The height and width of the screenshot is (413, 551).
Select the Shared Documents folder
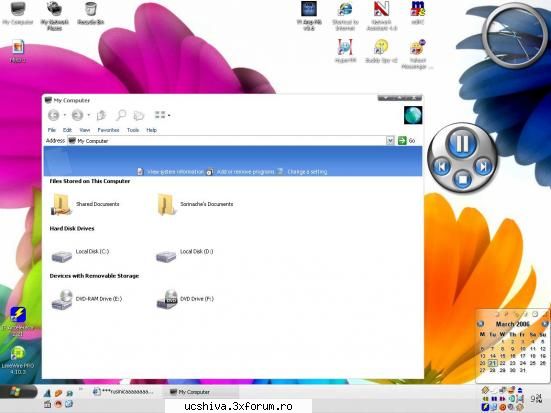click(x=85, y=204)
